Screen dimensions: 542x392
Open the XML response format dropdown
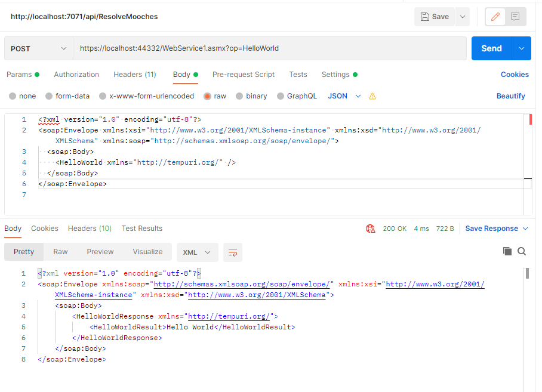[x=198, y=252]
